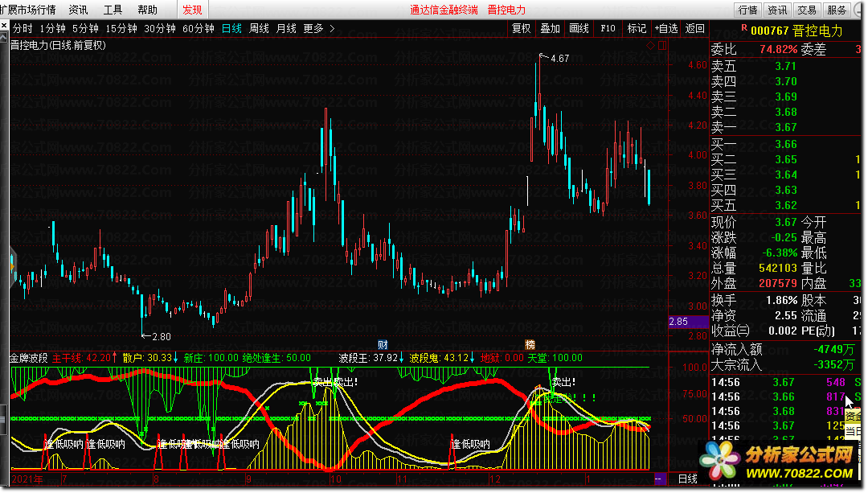Select the 月线 monthly period
This screenshot has width=868, height=493.
tap(286, 28)
